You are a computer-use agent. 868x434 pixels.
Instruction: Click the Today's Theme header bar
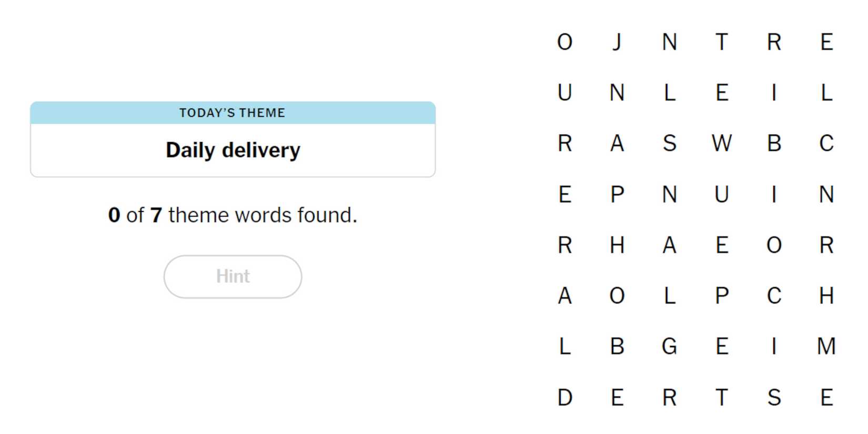pyautogui.click(x=233, y=113)
